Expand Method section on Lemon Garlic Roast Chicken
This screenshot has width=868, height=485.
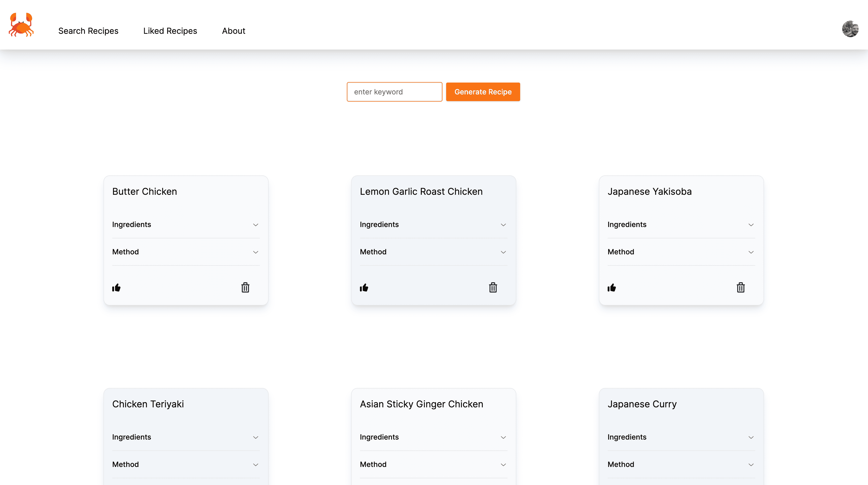[503, 252]
